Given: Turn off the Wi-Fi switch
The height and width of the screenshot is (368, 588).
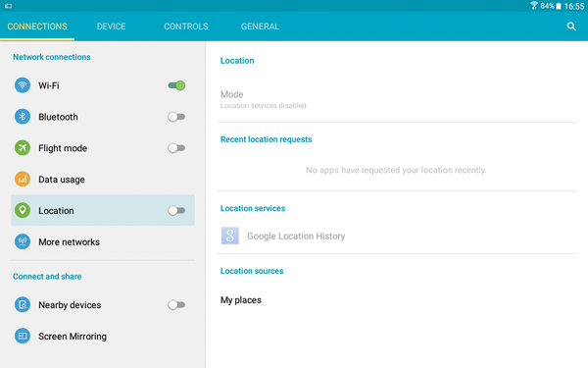Looking at the screenshot, I should 176,85.
